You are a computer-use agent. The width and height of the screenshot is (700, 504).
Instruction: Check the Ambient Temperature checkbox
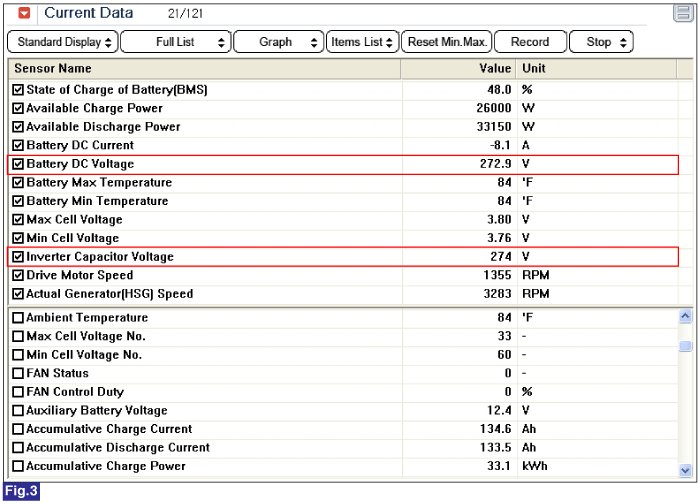pos(18,318)
